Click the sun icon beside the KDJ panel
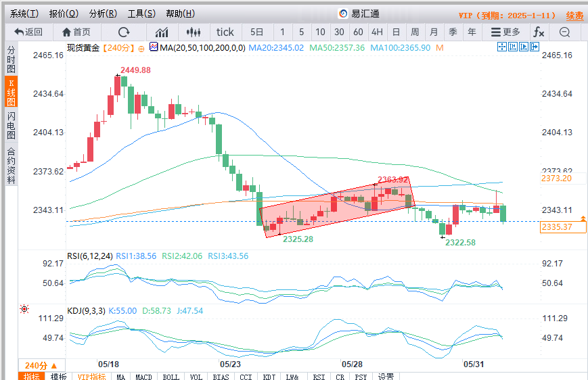The height and width of the screenshot is (380, 588). tap(25, 309)
